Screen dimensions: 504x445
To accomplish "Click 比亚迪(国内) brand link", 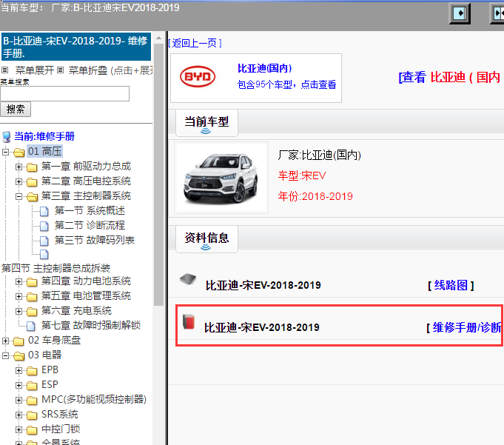I will 264,68.
